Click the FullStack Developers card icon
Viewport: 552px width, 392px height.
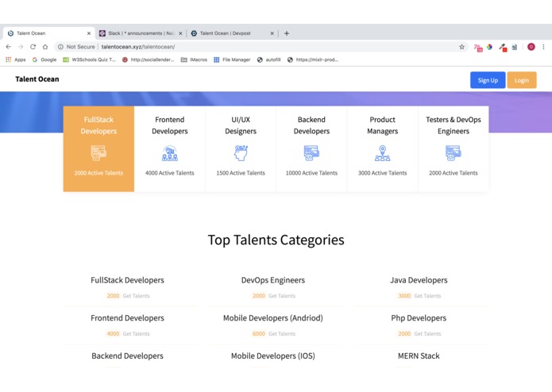(98, 153)
